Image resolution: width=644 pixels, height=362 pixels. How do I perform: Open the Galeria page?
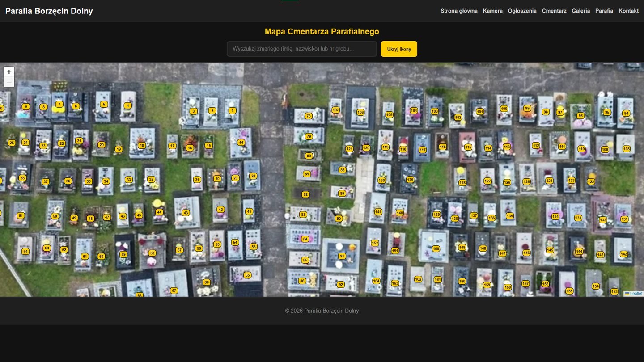tap(581, 11)
